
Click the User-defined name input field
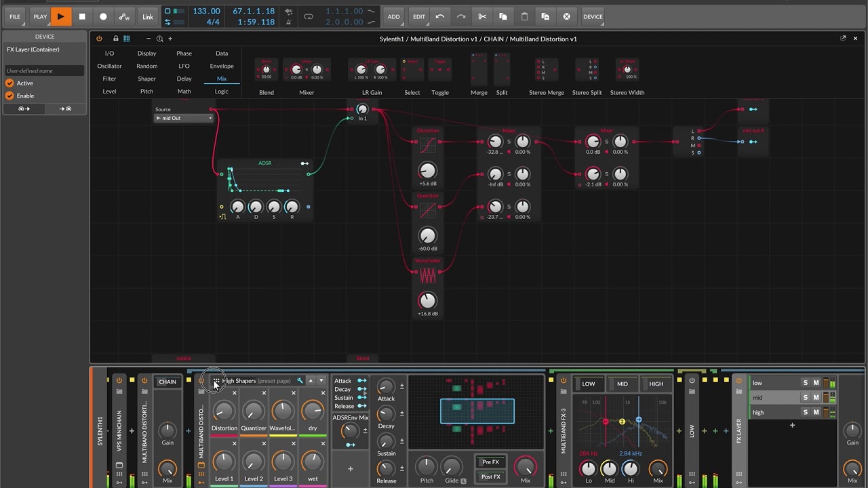[45, 70]
